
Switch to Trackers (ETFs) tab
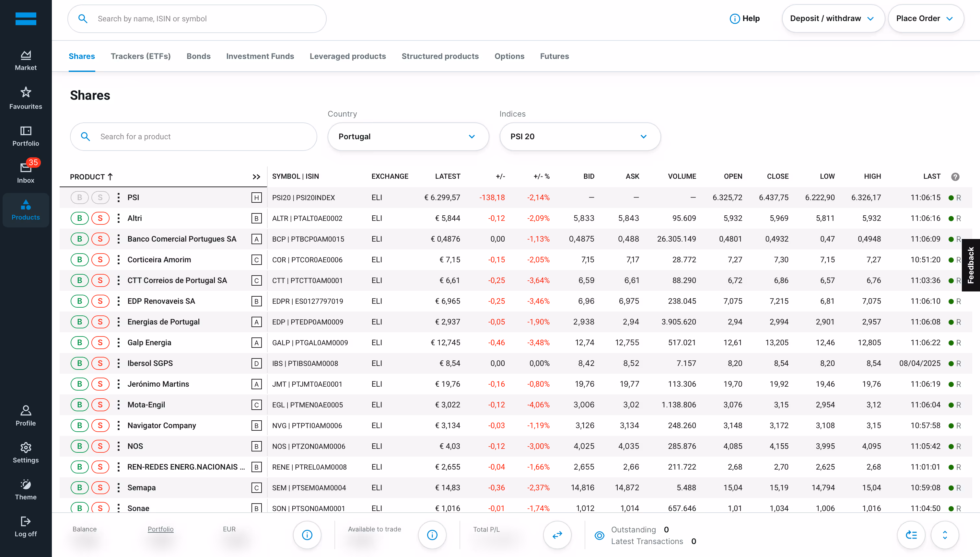[x=141, y=56]
